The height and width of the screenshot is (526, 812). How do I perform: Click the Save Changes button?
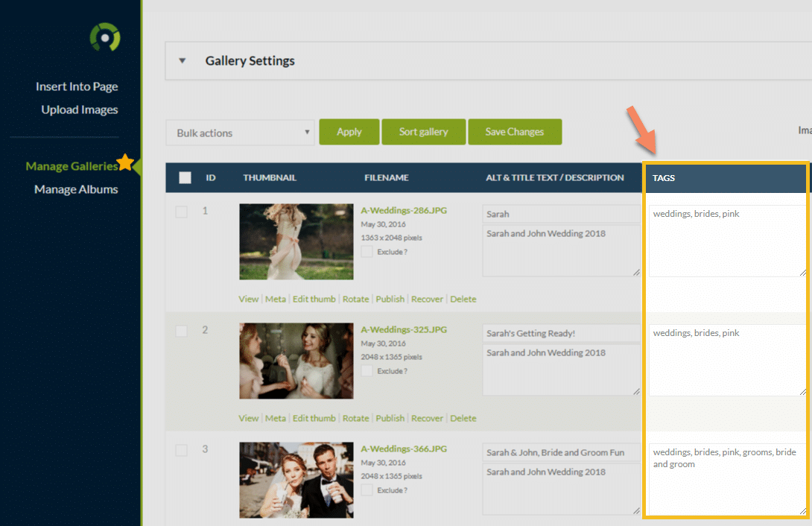pos(515,132)
